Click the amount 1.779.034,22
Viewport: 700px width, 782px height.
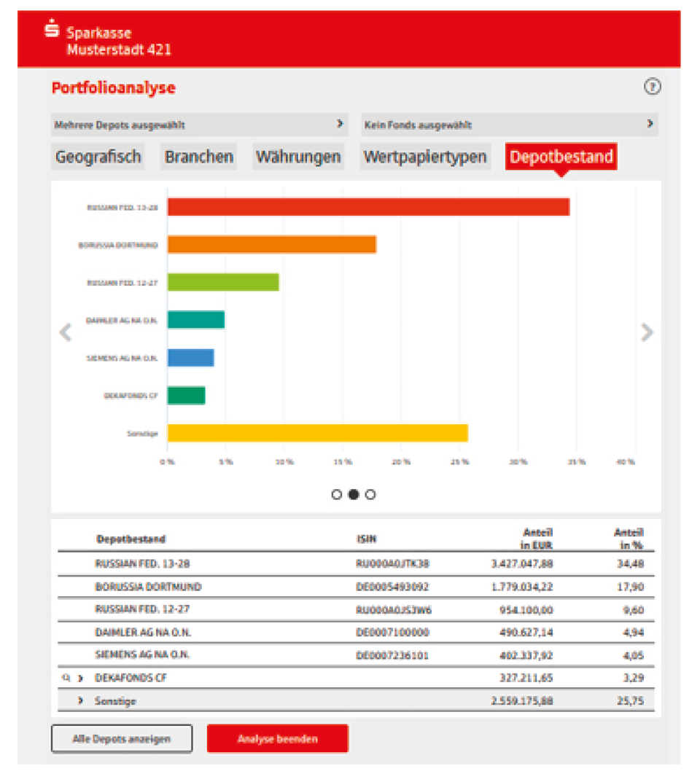(522, 587)
